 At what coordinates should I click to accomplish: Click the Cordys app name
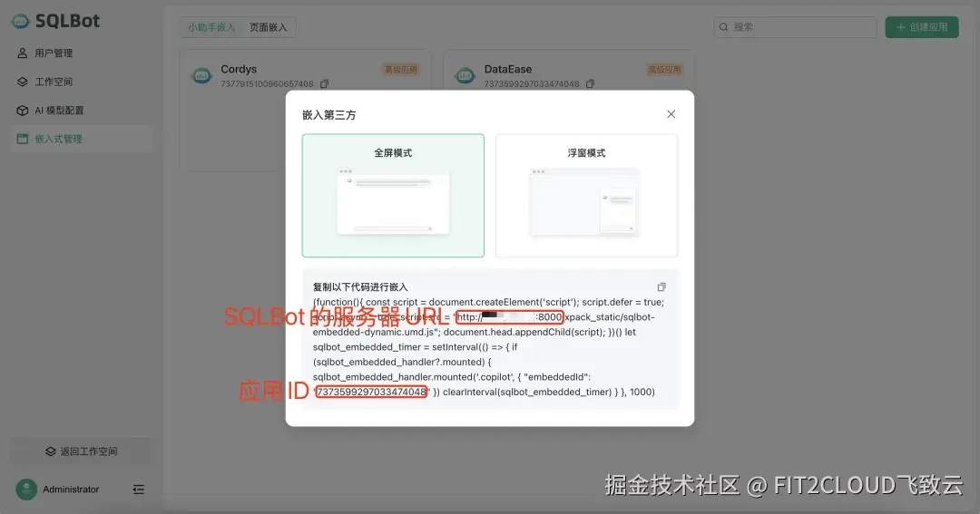click(x=239, y=69)
